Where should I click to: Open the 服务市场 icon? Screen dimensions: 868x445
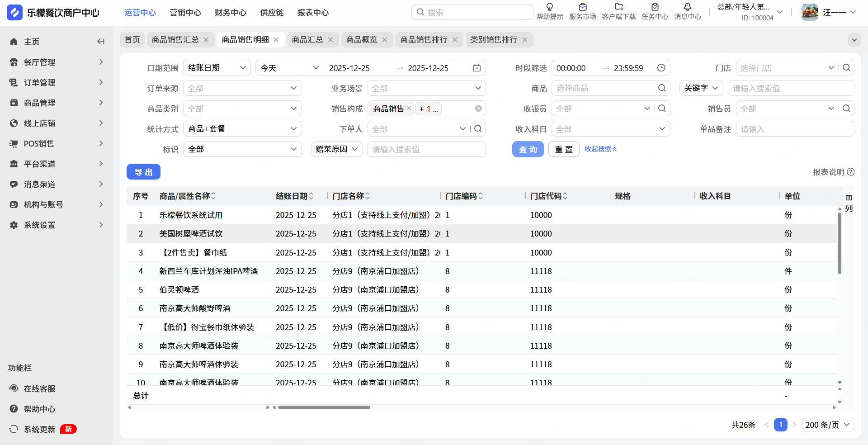(x=582, y=7)
